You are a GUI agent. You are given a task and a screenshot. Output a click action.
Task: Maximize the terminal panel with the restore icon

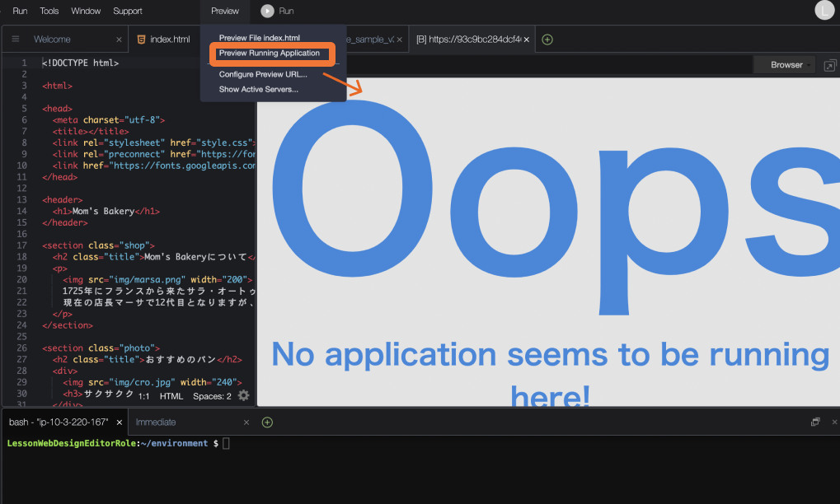(815, 422)
